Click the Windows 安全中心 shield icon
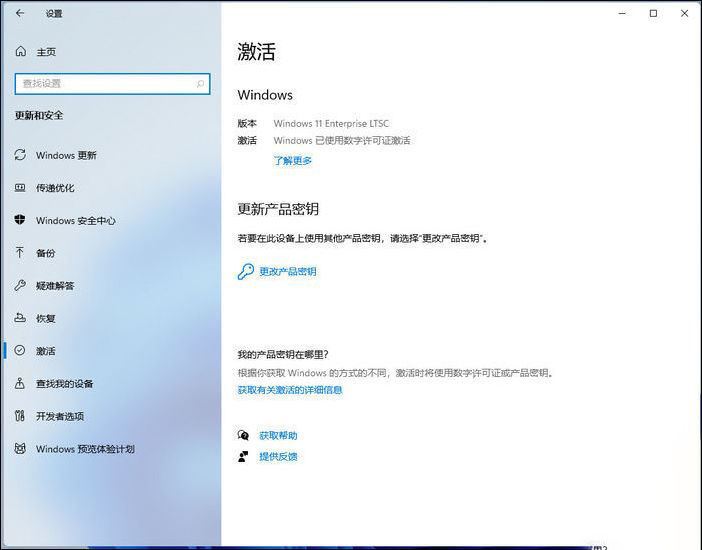The image size is (702, 550). (x=20, y=220)
